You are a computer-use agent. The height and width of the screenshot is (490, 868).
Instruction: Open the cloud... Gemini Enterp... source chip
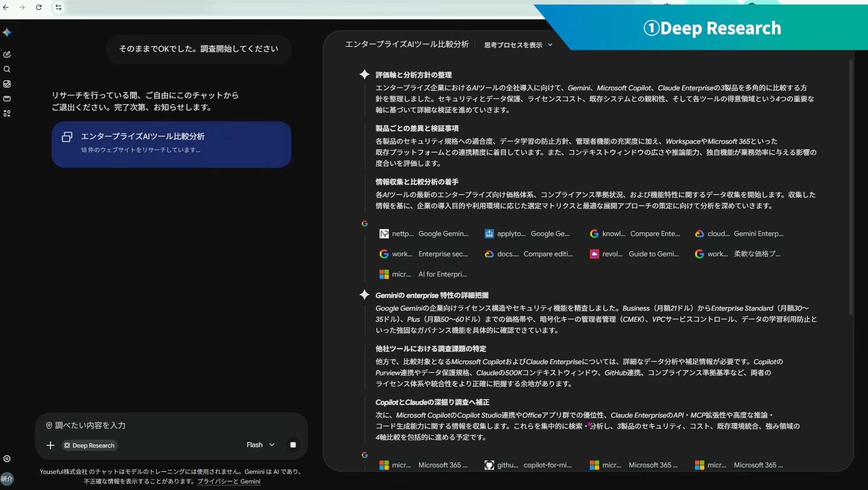[x=739, y=234]
